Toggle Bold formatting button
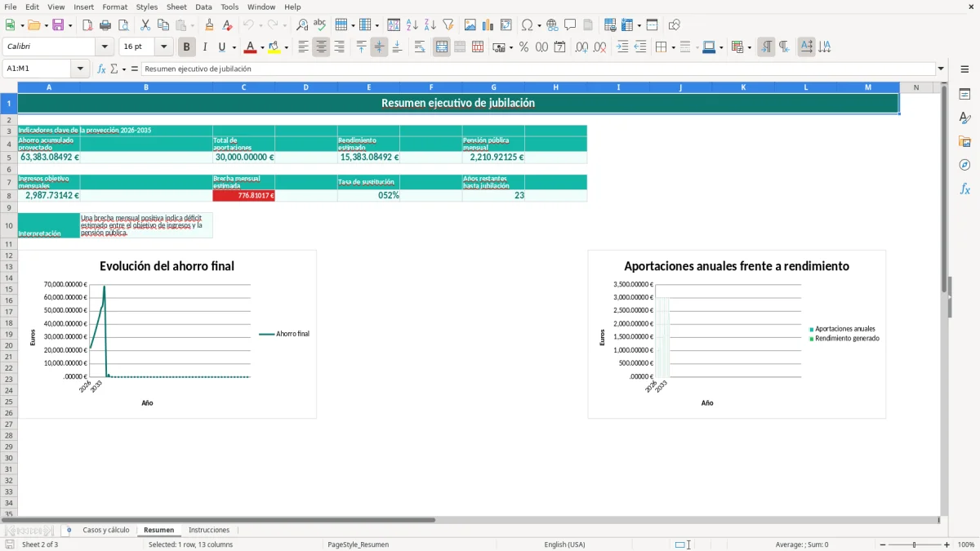980x551 pixels. pyautogui.click(x=186, y=47)
